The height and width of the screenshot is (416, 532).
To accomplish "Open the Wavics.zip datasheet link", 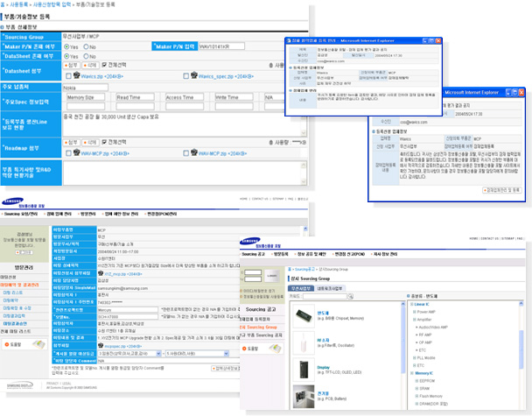I will 102,76.
